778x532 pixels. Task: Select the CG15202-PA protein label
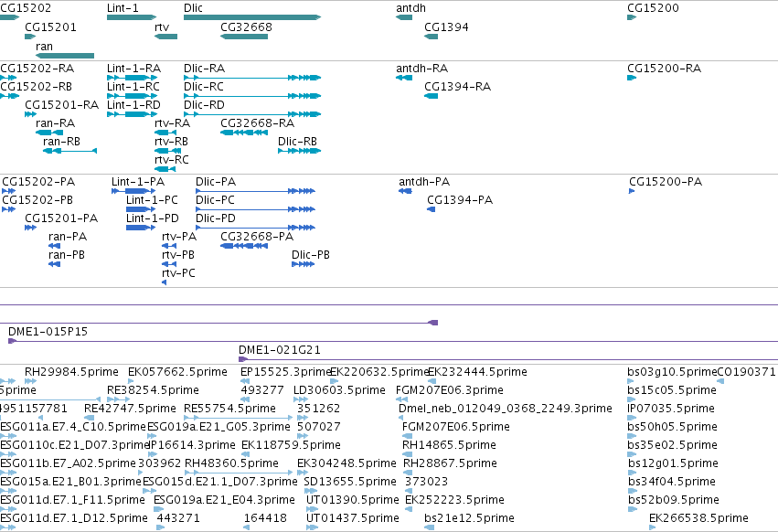(x=38, y=182)
